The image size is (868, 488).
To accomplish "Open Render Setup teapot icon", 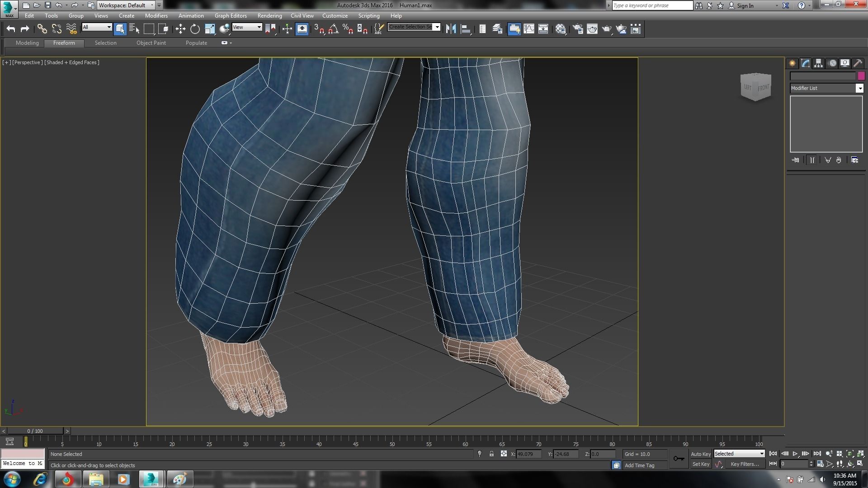I will click(578, 29).
